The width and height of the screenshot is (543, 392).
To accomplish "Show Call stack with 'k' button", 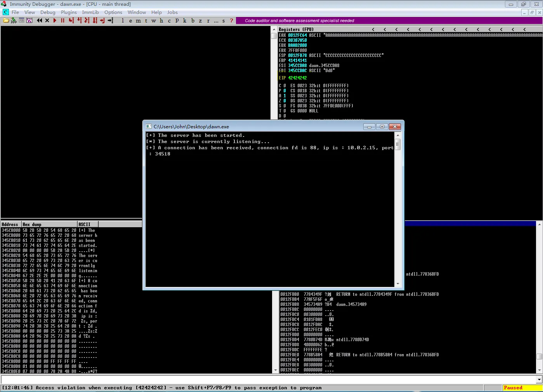I will 185,21.
